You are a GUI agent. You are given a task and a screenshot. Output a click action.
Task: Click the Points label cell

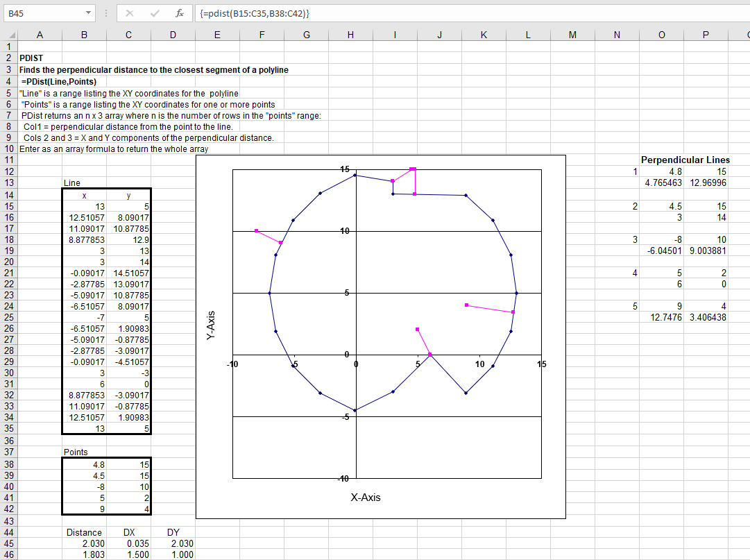click(x=76, y=452)
